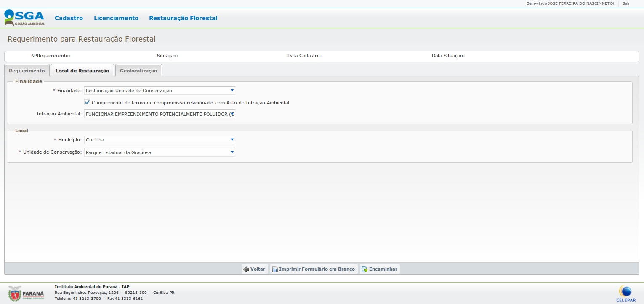Click the Requerimento para Restauração Florestal heading
Image resolution: width=644 pixels, height=304 pixels.
point(82,39)
